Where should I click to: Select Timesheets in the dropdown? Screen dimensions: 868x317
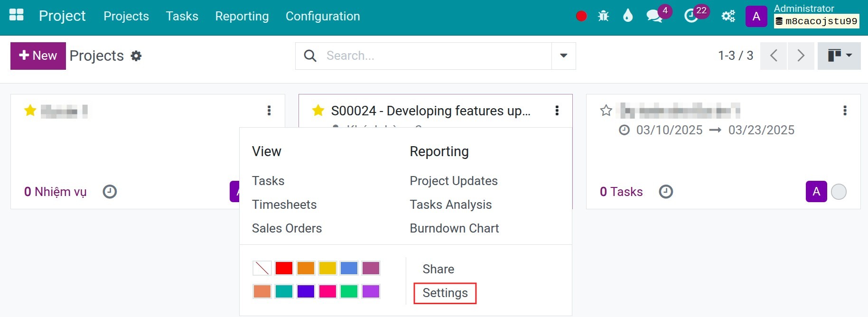[284, 205]
